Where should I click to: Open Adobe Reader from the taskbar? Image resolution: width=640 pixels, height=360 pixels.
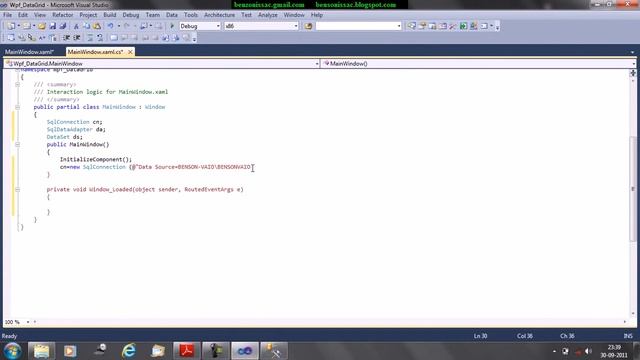tap(187, 351)
